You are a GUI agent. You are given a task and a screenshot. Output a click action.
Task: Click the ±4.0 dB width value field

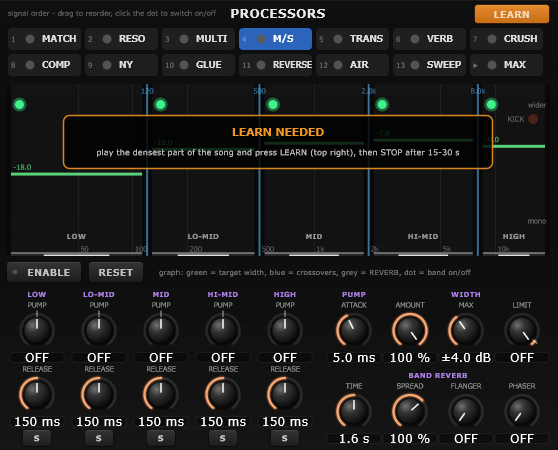click(466, 358)
